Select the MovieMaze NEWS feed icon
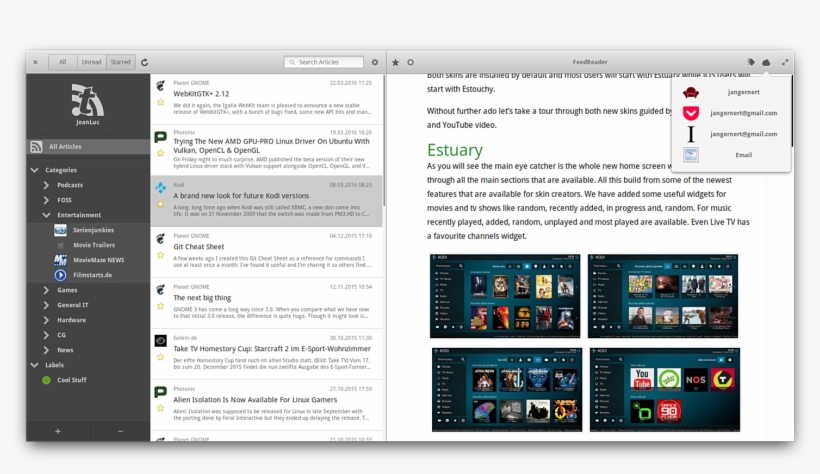This screenshot has height=474, width=820. click(60, 260)
